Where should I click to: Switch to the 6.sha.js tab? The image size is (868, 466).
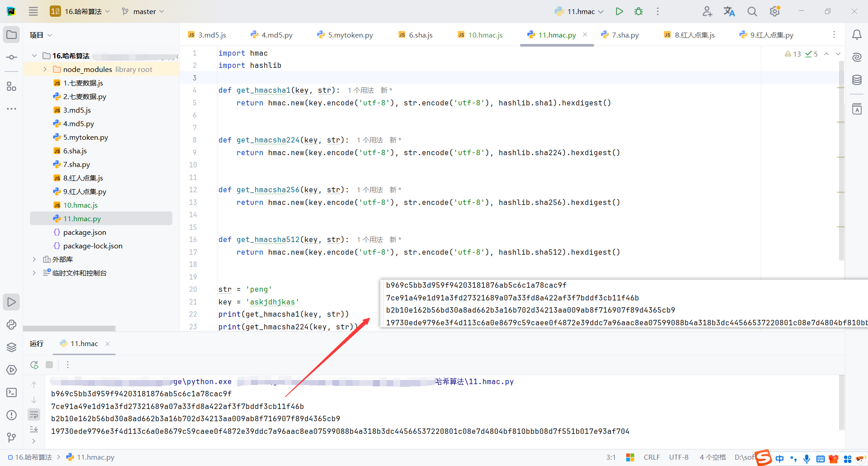(415, 35)
